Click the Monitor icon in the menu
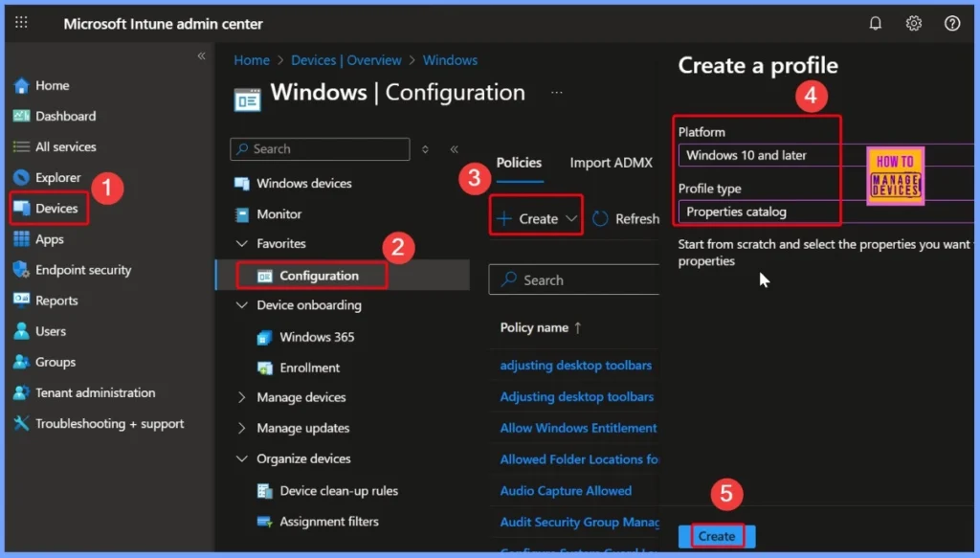The image size is (980, 558). 241,214
